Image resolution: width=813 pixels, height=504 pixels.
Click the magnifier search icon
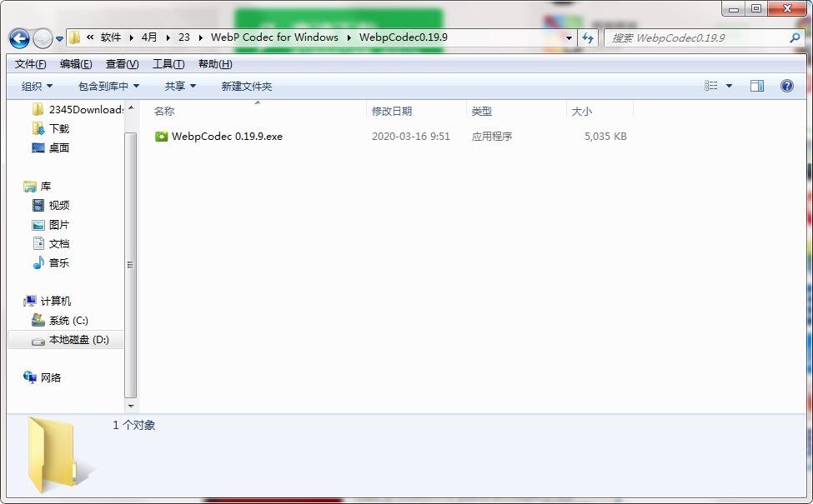point(795,37)
